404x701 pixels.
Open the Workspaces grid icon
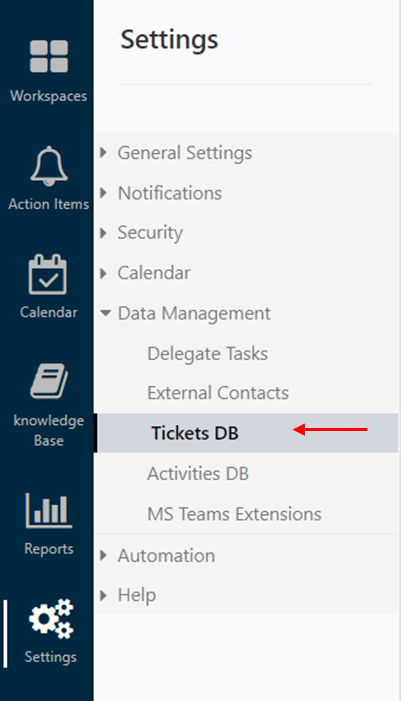(x=49, y=56)
